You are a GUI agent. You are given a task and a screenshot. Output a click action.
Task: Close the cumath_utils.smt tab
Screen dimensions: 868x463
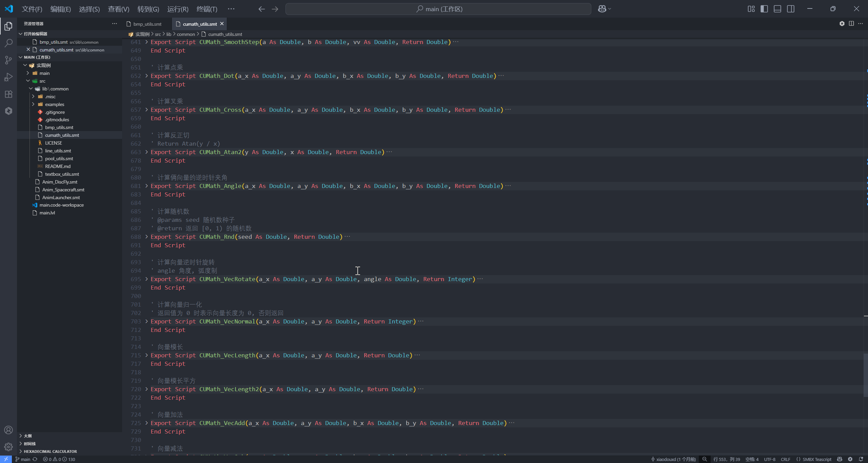(x=222, y=24)
